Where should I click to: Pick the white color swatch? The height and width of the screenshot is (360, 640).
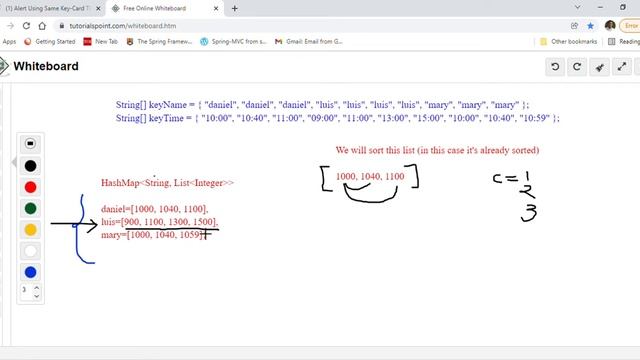(x=30, y=251)
